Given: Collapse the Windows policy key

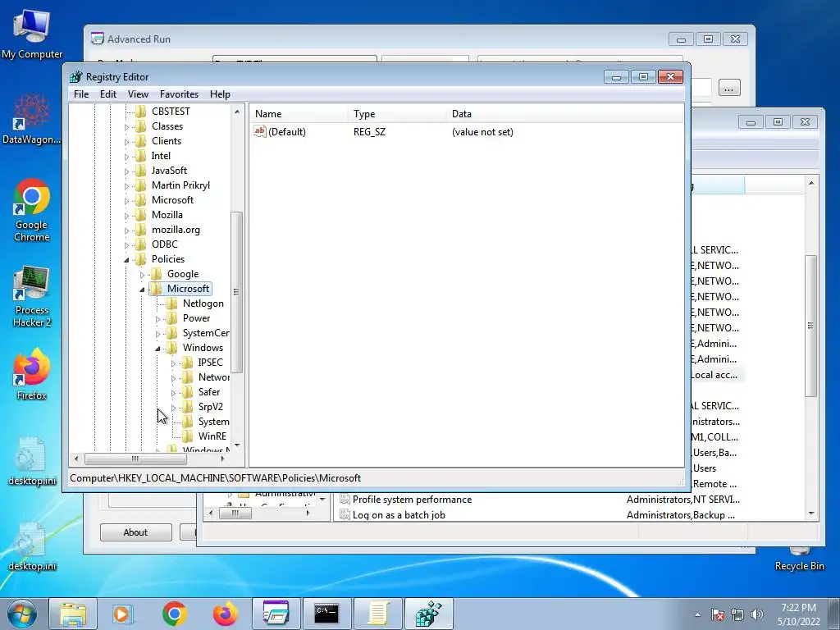Looking at the screenshot, I should coord(157,348).
